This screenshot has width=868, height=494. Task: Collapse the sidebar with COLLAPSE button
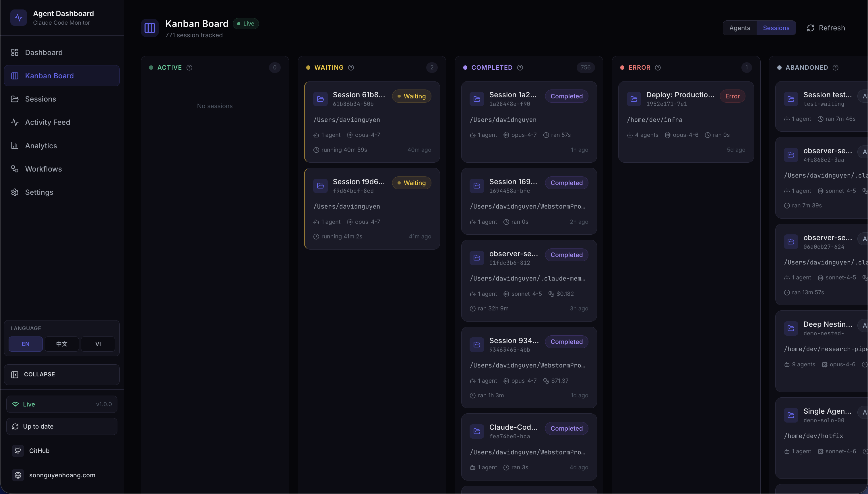click(x=62, y=374)
